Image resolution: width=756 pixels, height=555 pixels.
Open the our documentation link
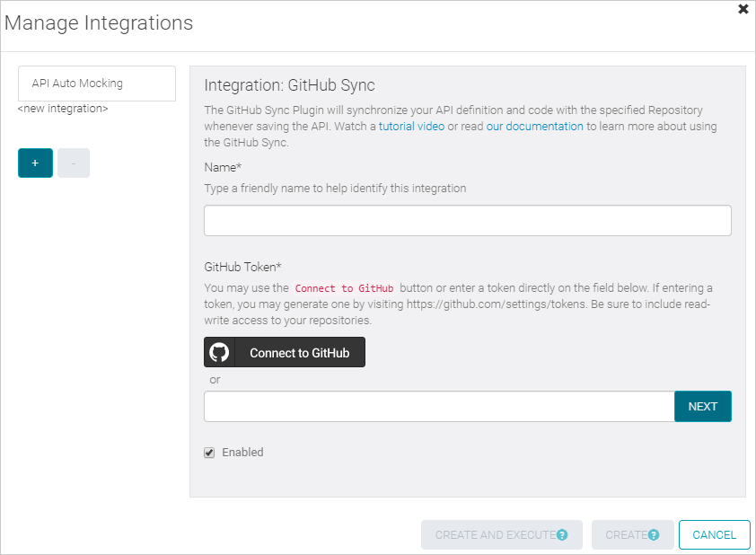[534, 126]
